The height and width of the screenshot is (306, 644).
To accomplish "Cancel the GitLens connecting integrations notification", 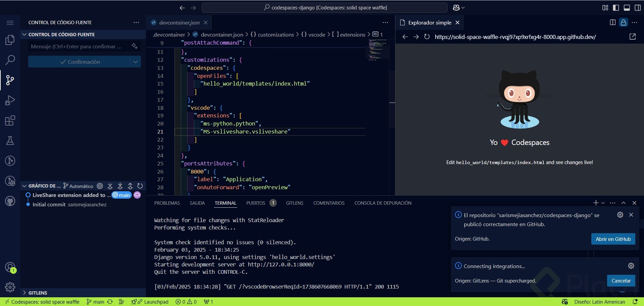I will (621, 281).
